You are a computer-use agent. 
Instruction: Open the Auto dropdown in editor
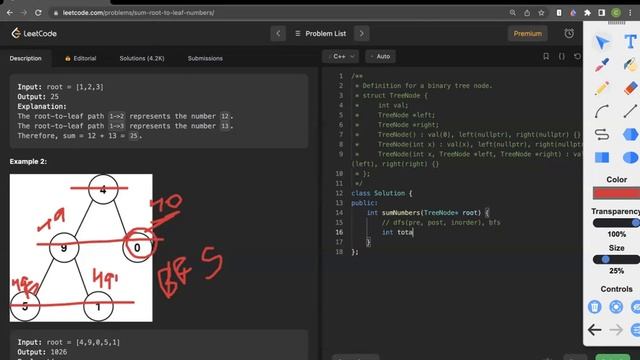[x=380, y=56]
